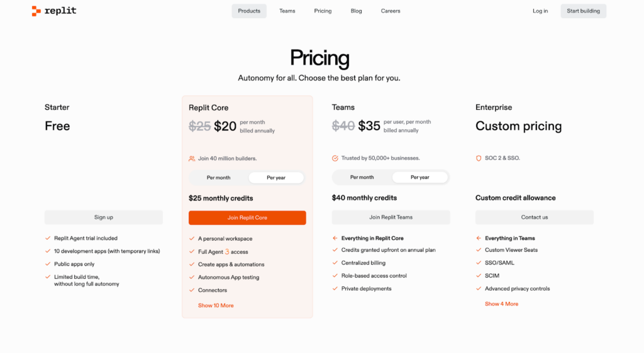The width and height of the screenshot is (644, 353).
Task: Go to the Blog nav link
Action: 357,11
